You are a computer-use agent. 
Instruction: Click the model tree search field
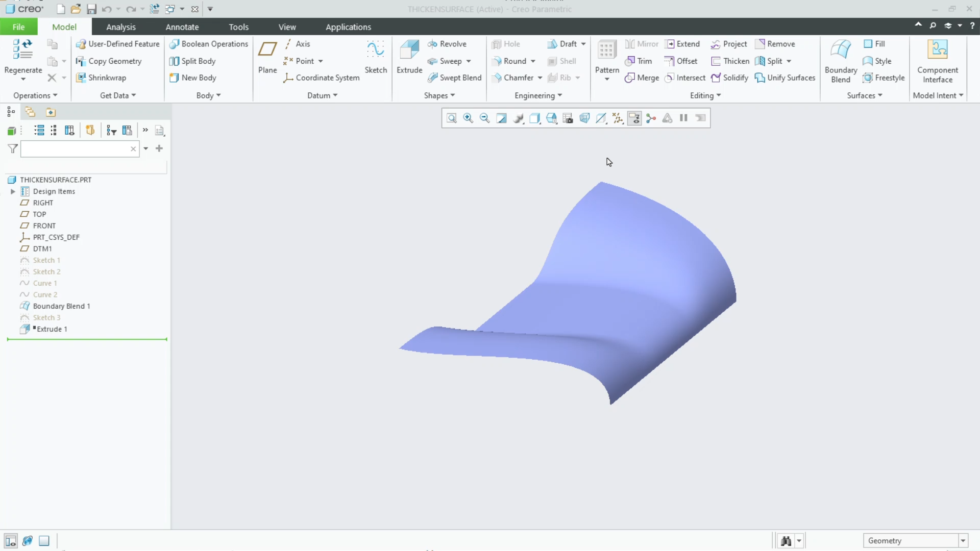pyautogui.click(x=80, y=149)
